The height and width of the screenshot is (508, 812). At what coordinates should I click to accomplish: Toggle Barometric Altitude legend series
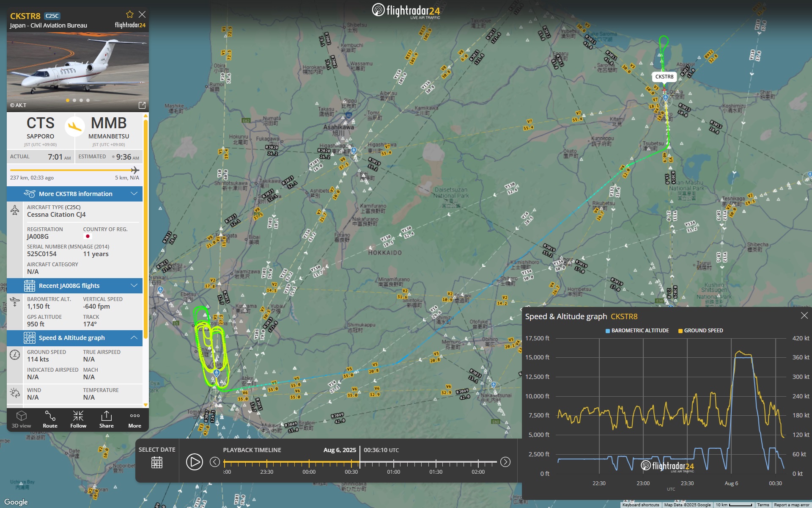click(x=637, y=331)
